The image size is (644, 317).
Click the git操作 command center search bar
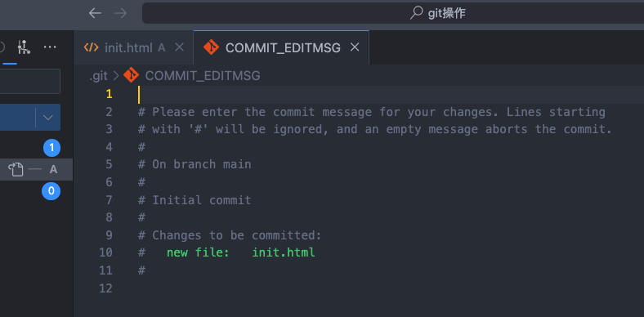(x=393, y=14)
